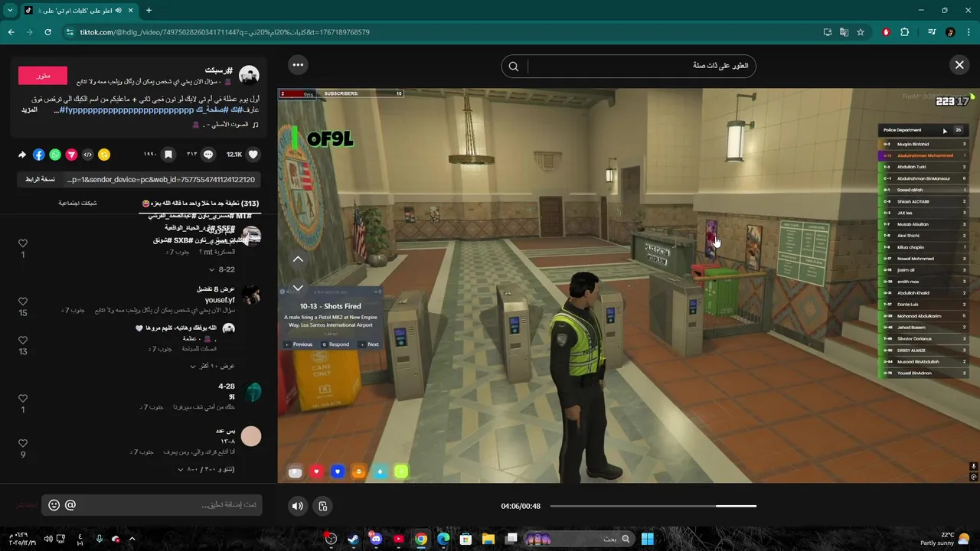
Task: Click the نسخة الرابط copy link button
Action: tap(40, 179)
